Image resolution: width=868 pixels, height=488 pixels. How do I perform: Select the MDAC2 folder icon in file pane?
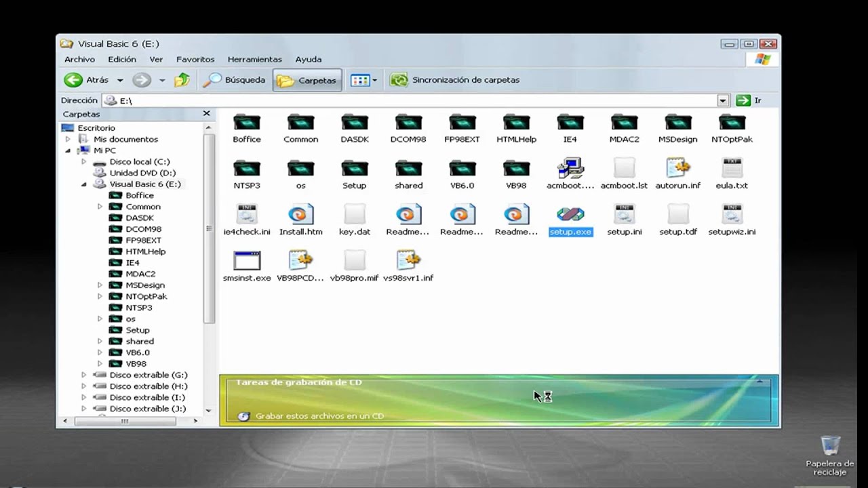(624, 123)
